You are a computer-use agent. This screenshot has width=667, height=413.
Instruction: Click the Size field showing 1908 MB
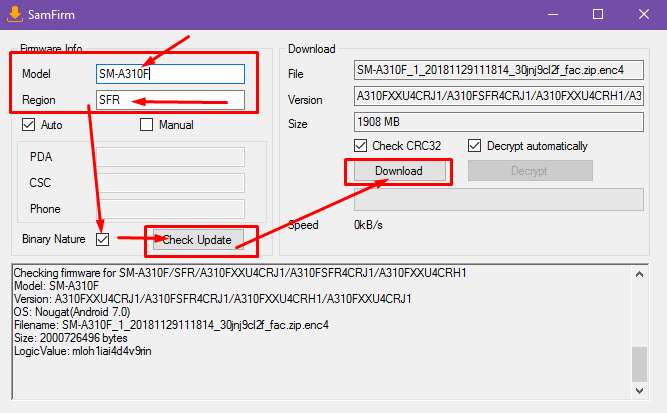pyautogui.click(x=499, y=122)
